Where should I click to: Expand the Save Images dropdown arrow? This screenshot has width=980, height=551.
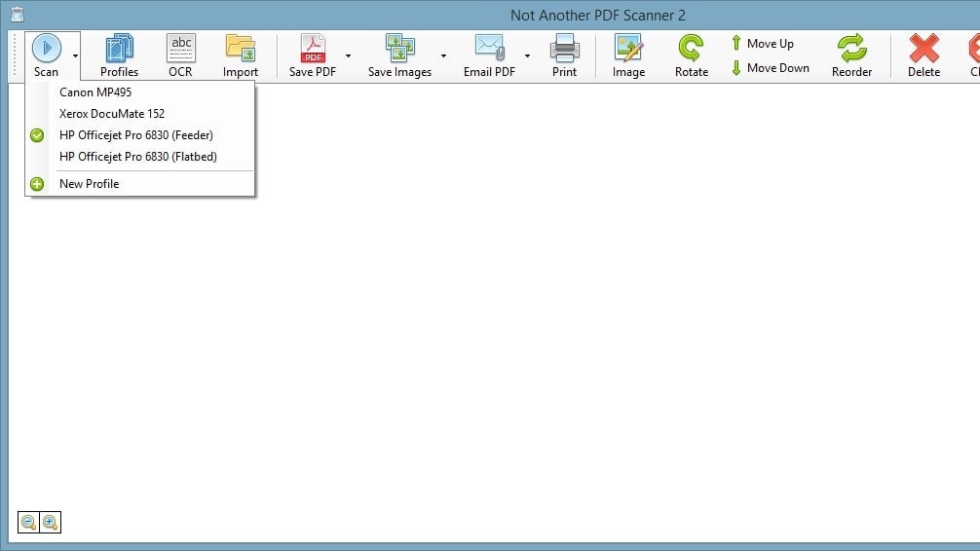coord(444,55)
